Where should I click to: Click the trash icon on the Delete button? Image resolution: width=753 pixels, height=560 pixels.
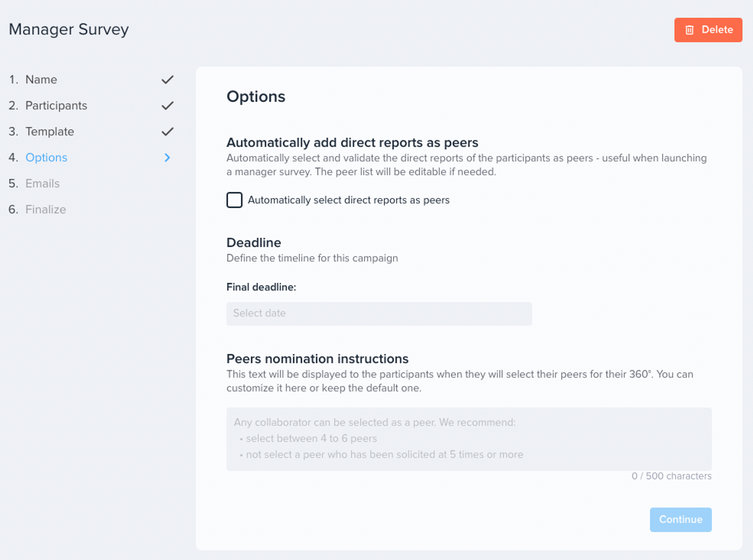689,30
